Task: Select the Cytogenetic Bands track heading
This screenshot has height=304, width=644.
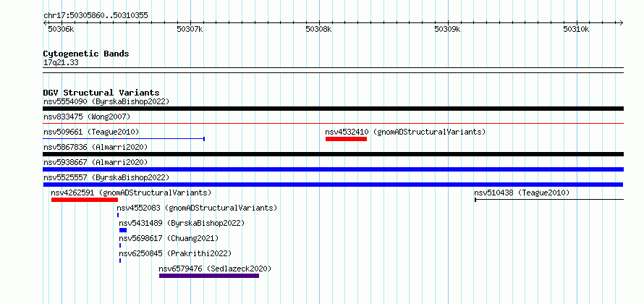Action: click(86, 54)
